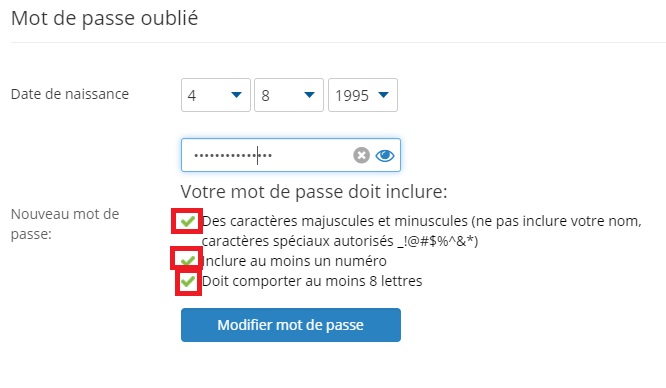The image size is (666, 388).
Task: Click the arrow of the 1995 year dropdown
Action: coord(384,95)
